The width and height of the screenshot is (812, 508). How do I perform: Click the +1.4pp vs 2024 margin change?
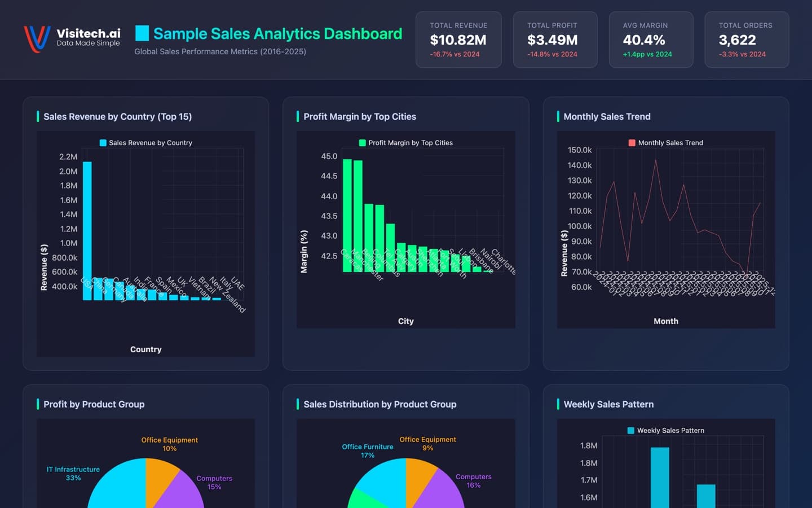647,54
